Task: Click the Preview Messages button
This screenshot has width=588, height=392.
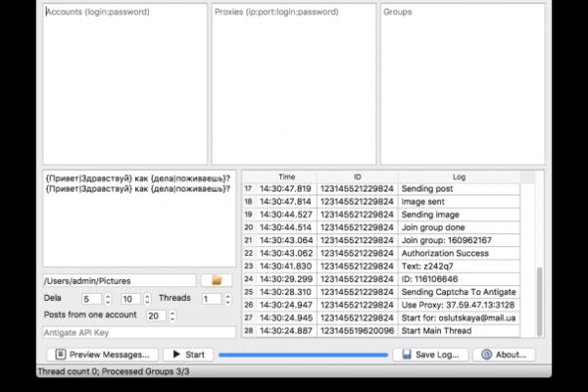Action: tap(102, 355)
